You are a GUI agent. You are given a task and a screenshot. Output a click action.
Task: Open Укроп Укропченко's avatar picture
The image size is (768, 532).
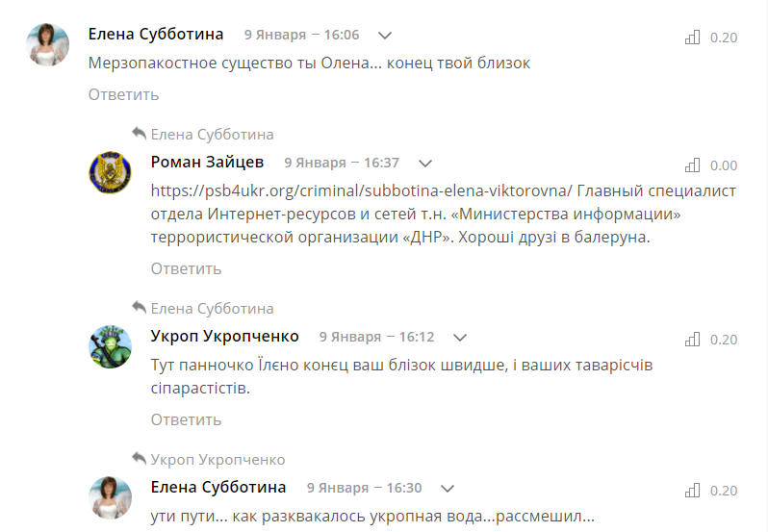(x=110, y=346)
